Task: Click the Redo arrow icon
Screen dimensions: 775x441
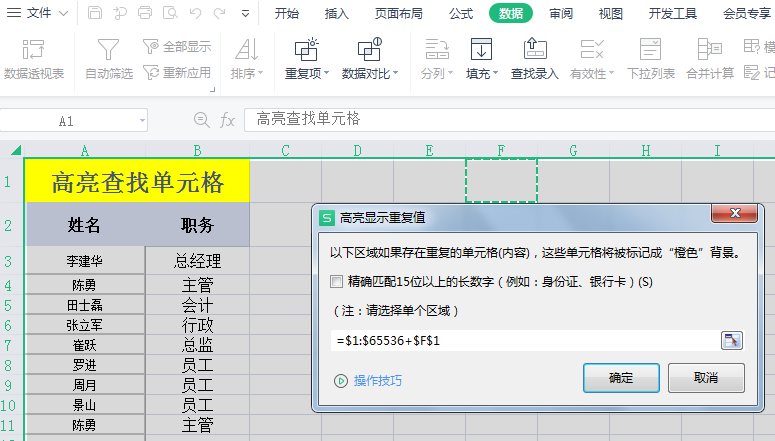Action: [x=219, y=13]
